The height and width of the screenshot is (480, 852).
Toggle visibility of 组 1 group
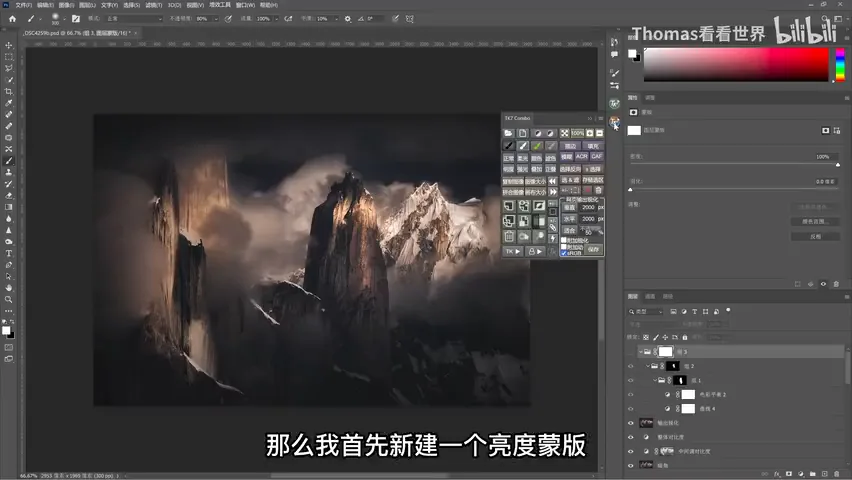pyautogui.click(x=631, y=381)
